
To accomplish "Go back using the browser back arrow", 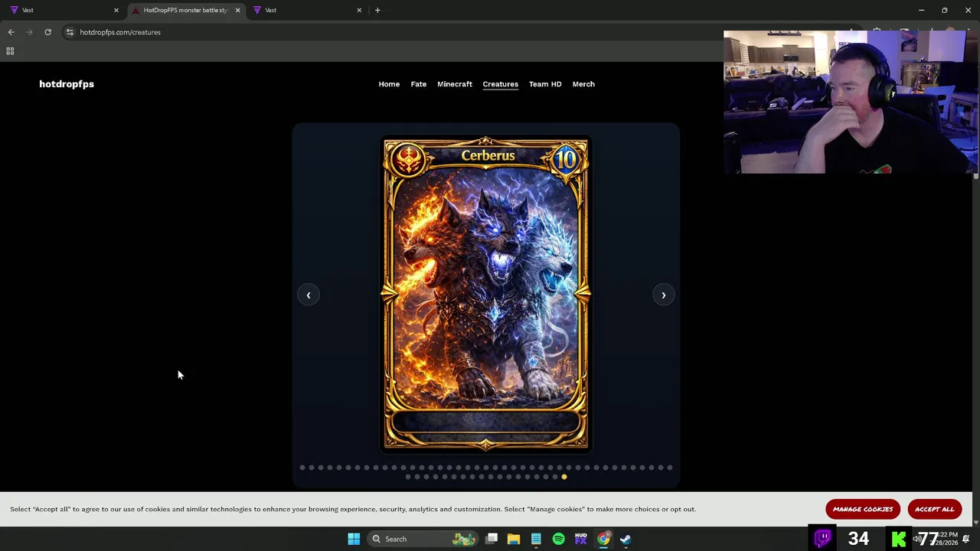I will tap(11, 32).
